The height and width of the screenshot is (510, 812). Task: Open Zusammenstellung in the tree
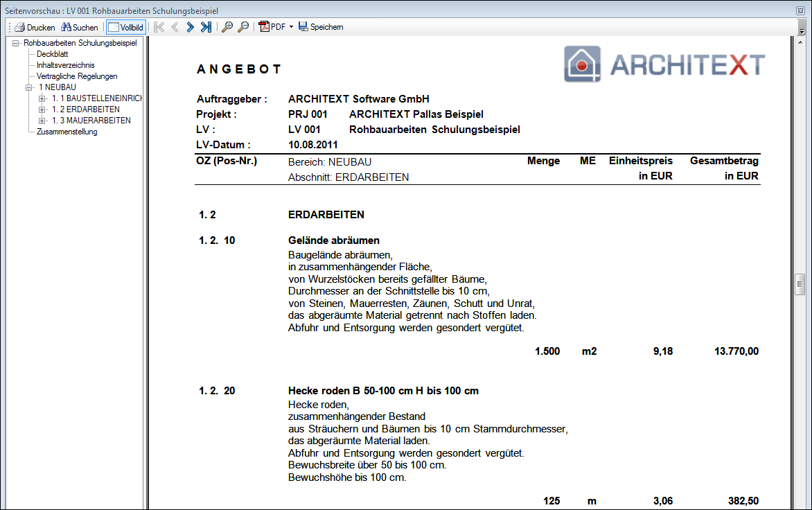[67, 132]
